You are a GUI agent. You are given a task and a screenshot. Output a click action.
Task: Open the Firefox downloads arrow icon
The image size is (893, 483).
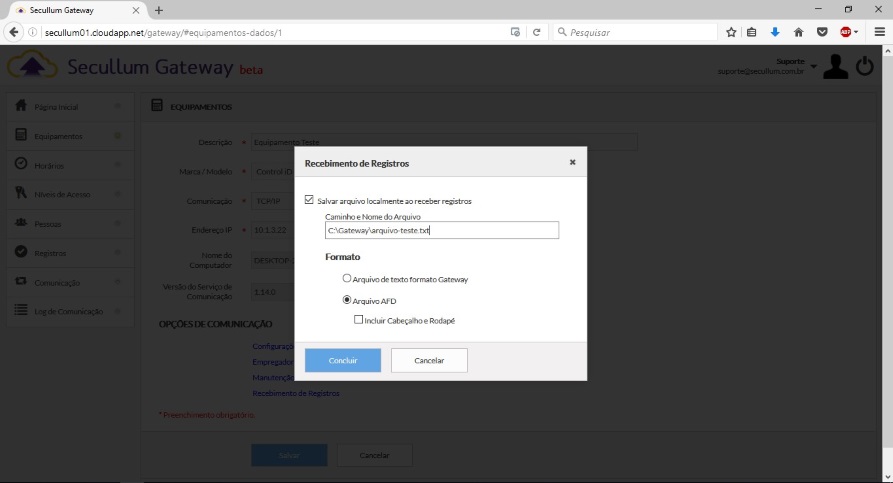775,32
